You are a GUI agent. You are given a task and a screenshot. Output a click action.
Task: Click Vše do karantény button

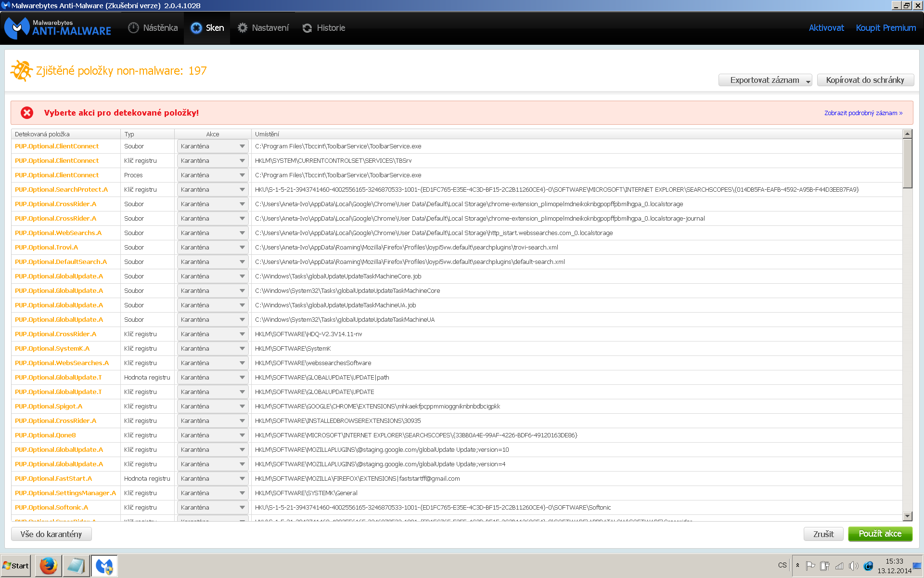pos(51,534)
